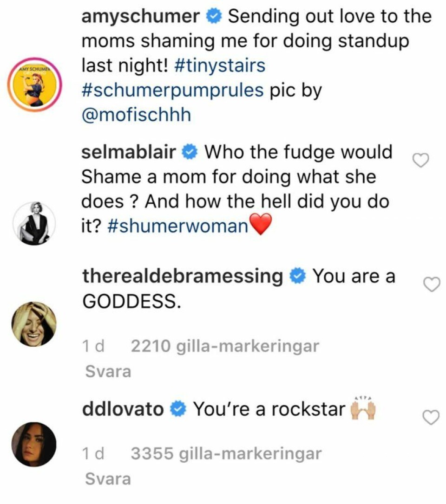
Task: Open the #shumerwoman hashtag
Action: click(179, 226)
